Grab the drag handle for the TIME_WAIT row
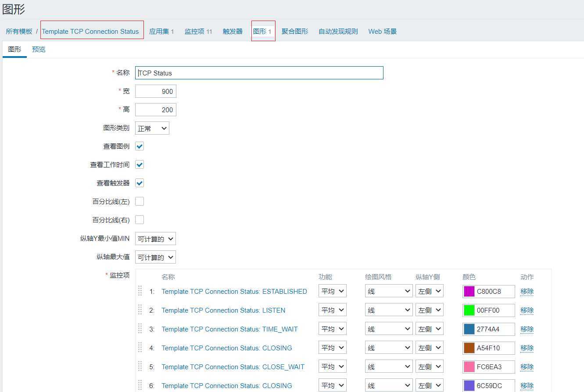The image size is (584, 392). click(x=140, y=328)
